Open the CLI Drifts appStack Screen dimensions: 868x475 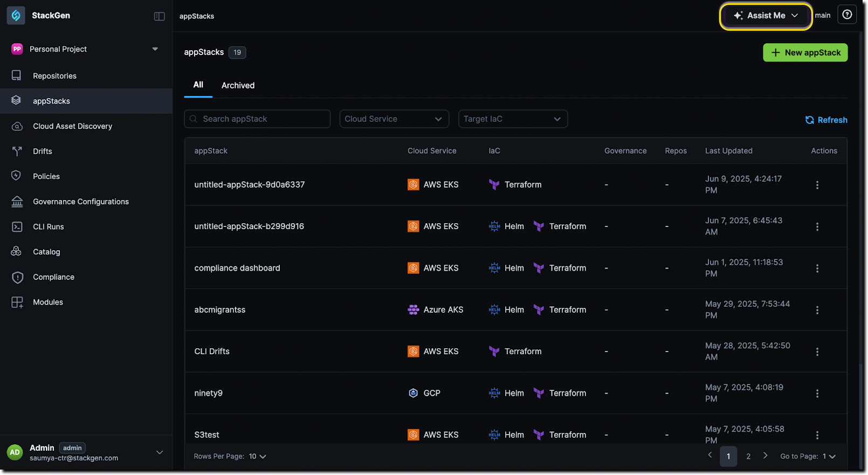pos(212,352)
